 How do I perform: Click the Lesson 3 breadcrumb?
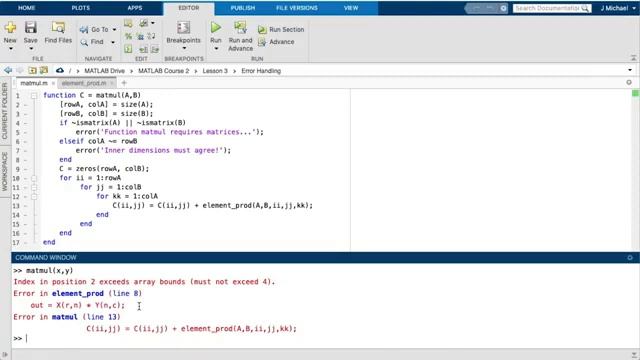point(215,71)
